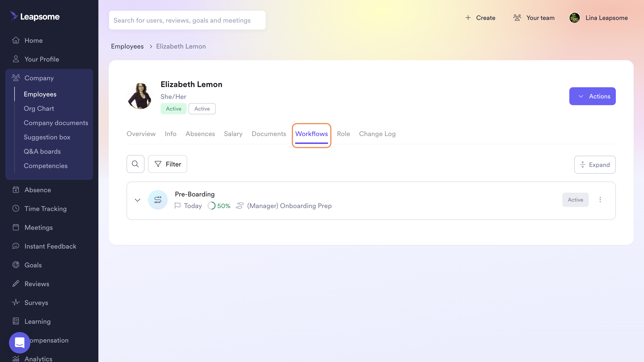Click Elizabeth Lemon's profile photo
The height and width of the screenshot is (362, 644).
pos(140,96)
